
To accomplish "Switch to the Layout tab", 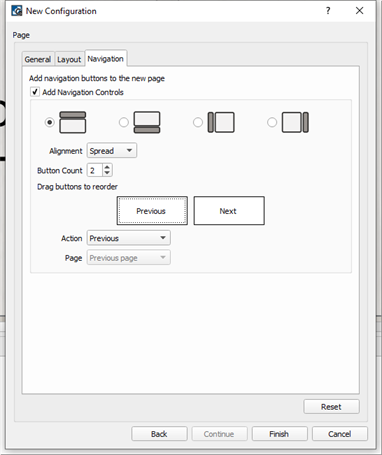I will pos(69,59).
